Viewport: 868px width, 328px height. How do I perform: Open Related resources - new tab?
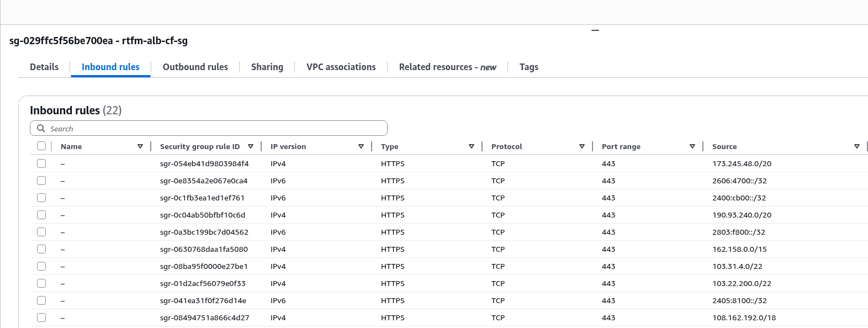coord(447,67)
